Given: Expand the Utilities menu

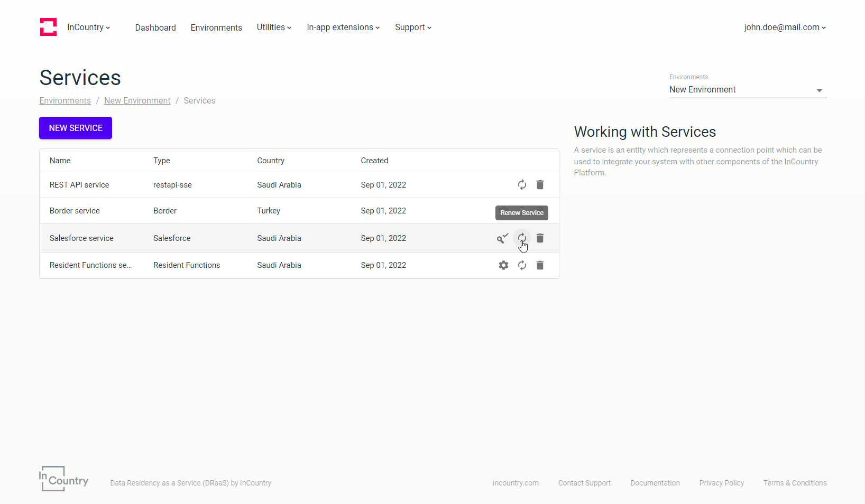Looking at the screenshot, I should (274, 27).
